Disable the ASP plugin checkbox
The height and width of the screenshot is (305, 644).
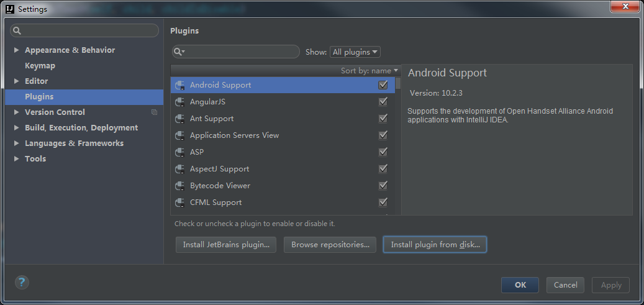click(383, 152)
